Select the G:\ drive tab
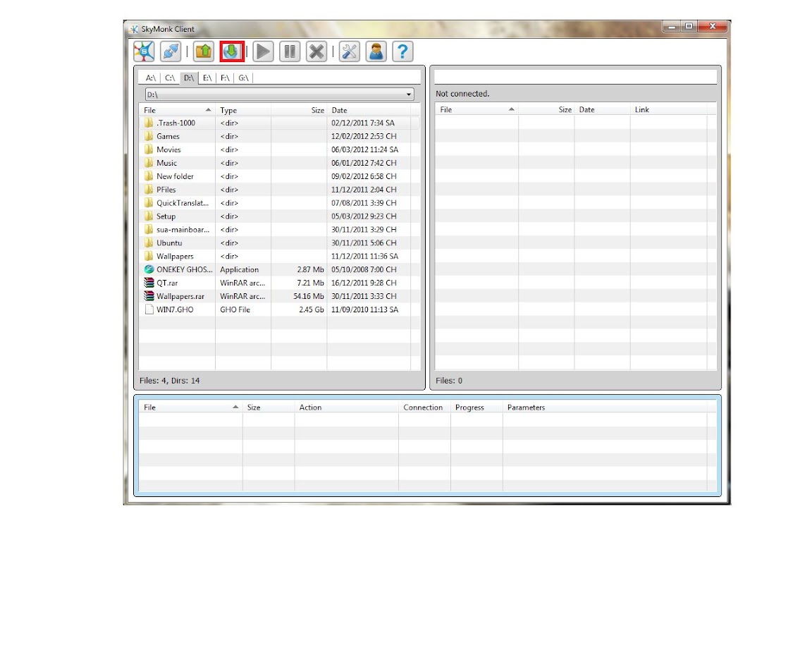 243,78
